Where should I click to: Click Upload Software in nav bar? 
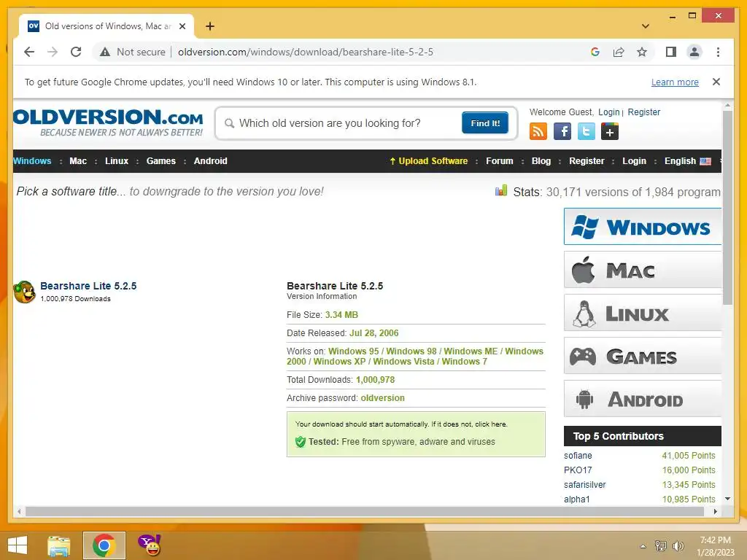click(429, 161)
